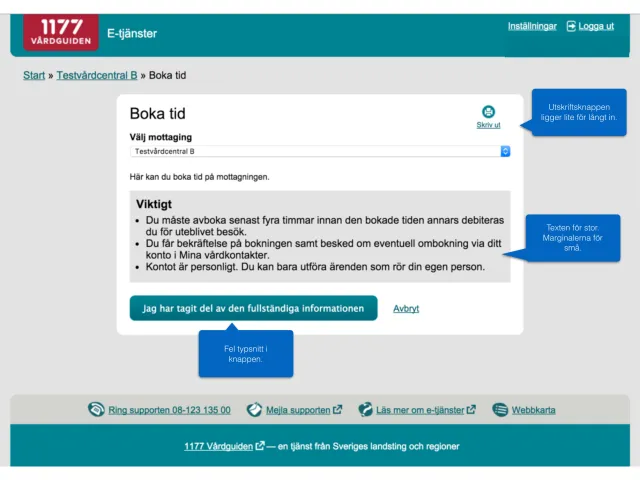Viewport: 640px width, 480px height.
Task: Click the 1177 Vårdguiden logo
Action: (x=61, y=32)
